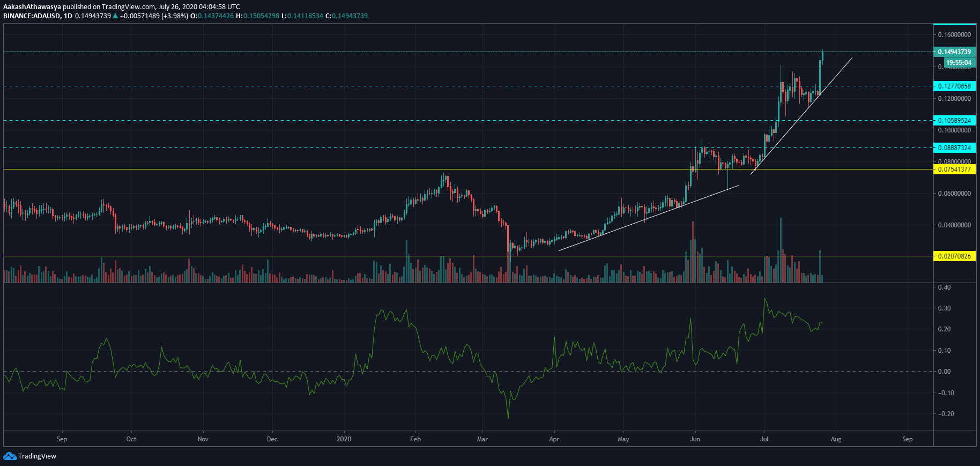Click the -0.20 indicator scale label
Image resolution: width=980 pixels, height=466 pixels.
[x=946, y=414]
